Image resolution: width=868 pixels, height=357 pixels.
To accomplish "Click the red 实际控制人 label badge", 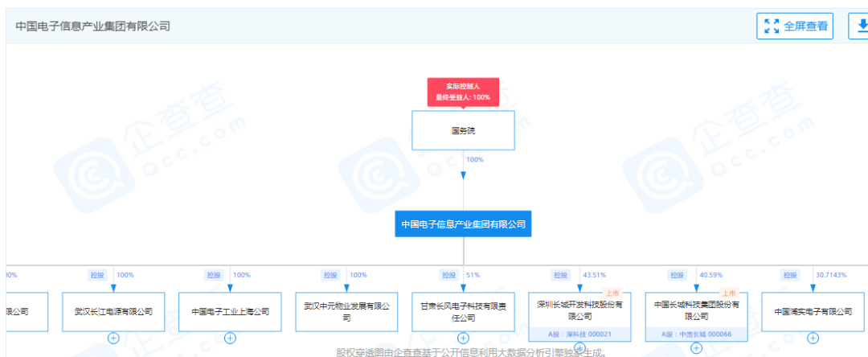I will click(464, 92).
